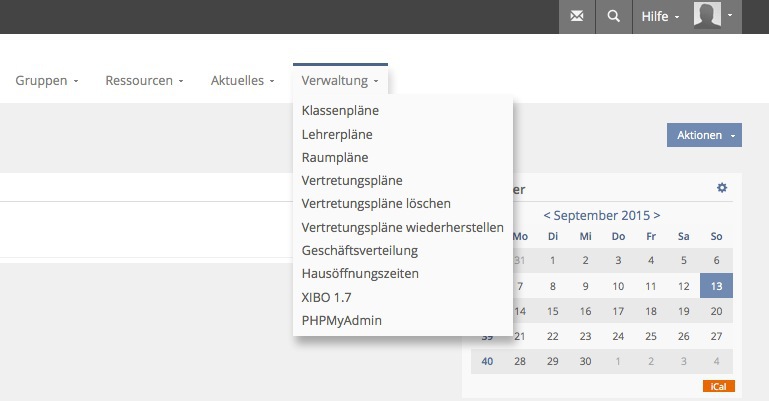769x401 pixels.
Task: Click the XIBO 1.7 entry
Action: (x=326, y=297)
